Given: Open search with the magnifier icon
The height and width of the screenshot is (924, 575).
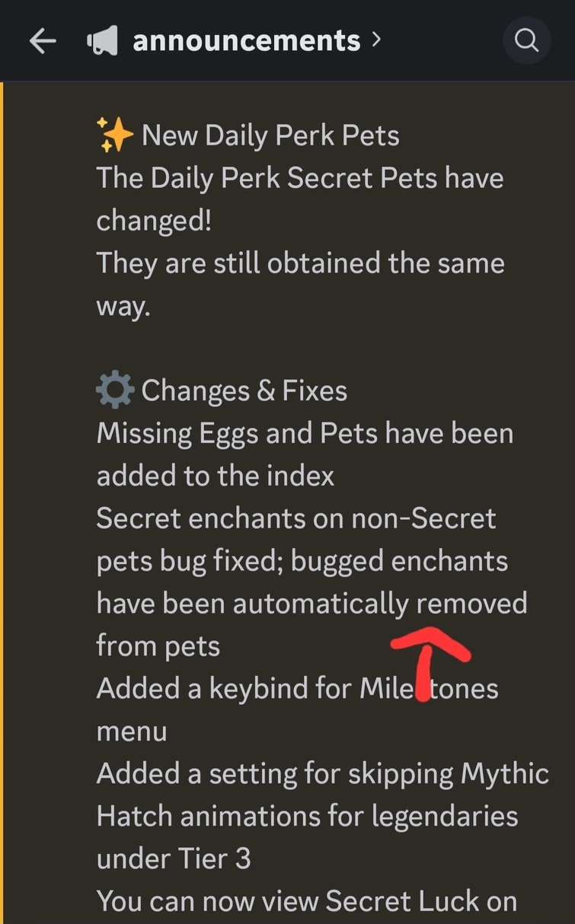Looking at the screenshot, I should click(x=527, y=40).
